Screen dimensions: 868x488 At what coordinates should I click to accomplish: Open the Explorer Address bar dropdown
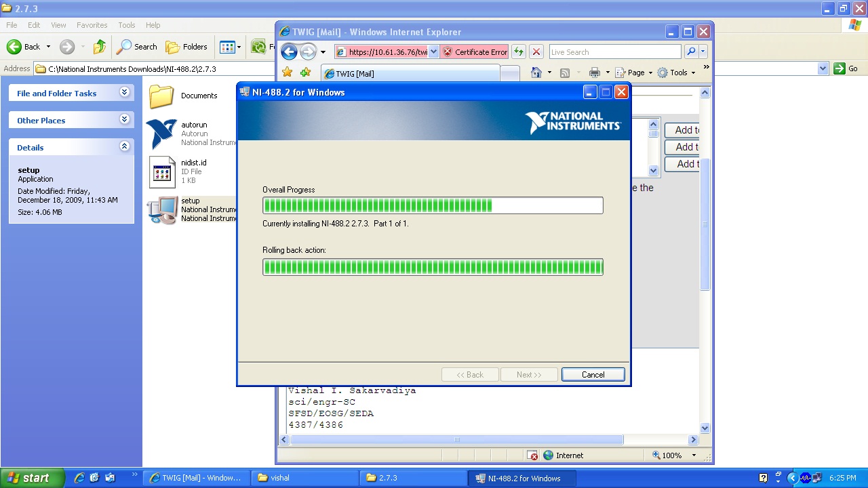tap(823, 68)
